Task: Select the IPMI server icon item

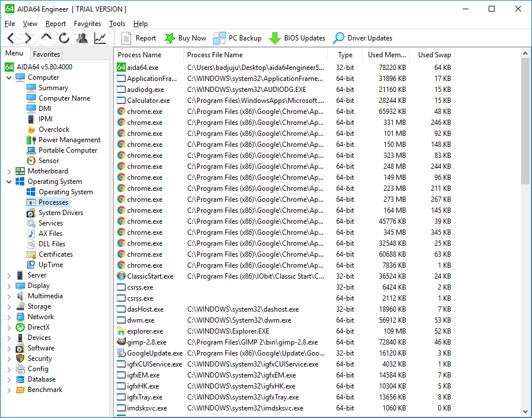Action: (x=40, y=119)
